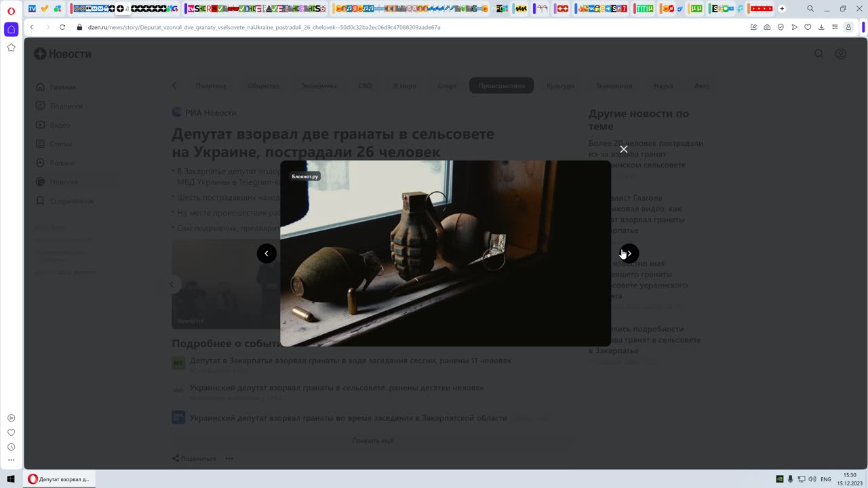868x488 pixels.
Task: Open the purple home workspace in Opera sidebar
Action: (x=11, y=29)
